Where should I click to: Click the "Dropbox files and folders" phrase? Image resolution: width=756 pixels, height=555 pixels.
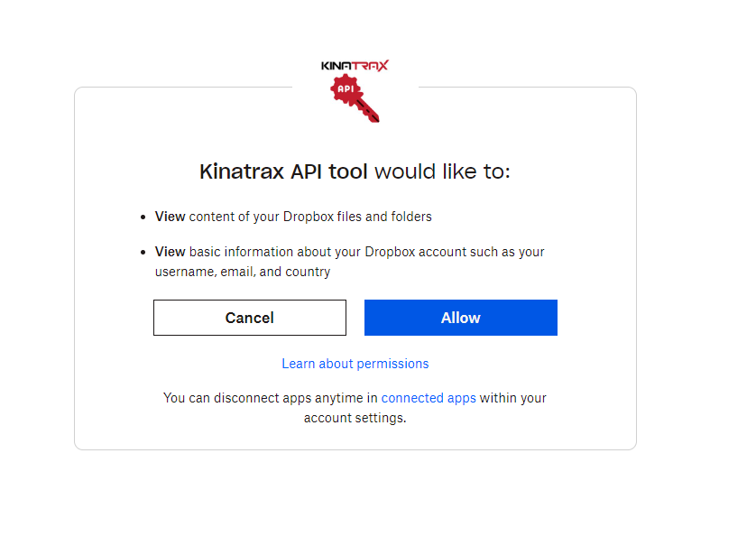(x=359, y=217)
